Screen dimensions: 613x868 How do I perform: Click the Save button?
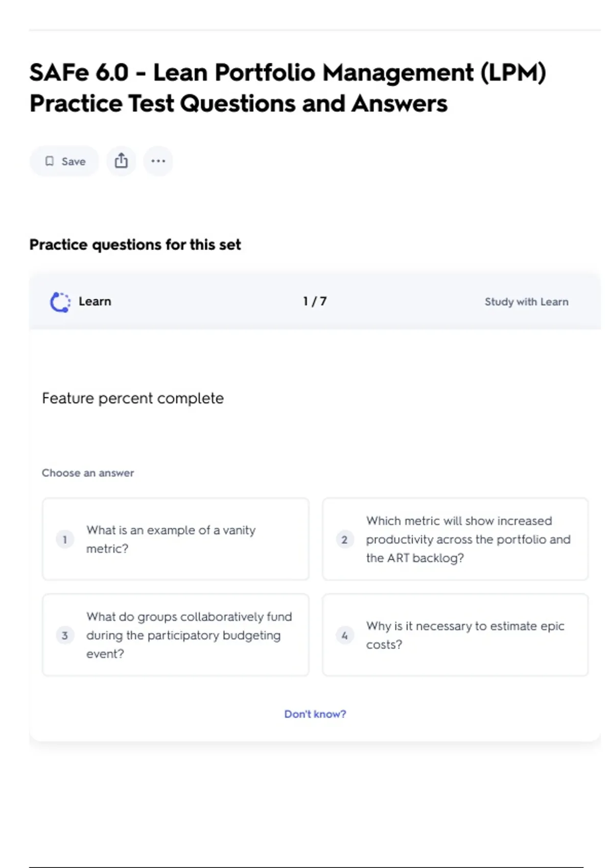64,161
